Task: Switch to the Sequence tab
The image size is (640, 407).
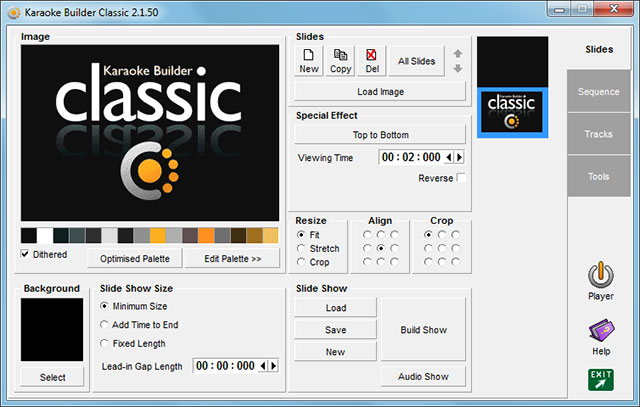Action: (x=598, y=92)
